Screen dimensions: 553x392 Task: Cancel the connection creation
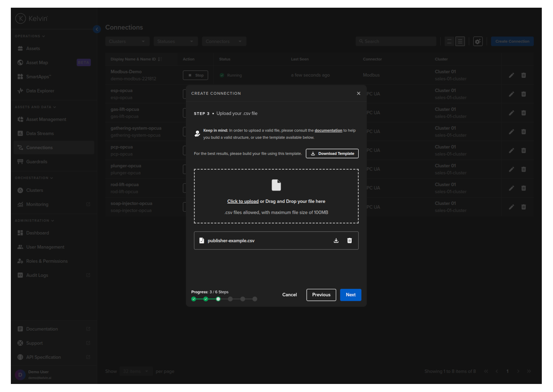click(x=289, y=295)
